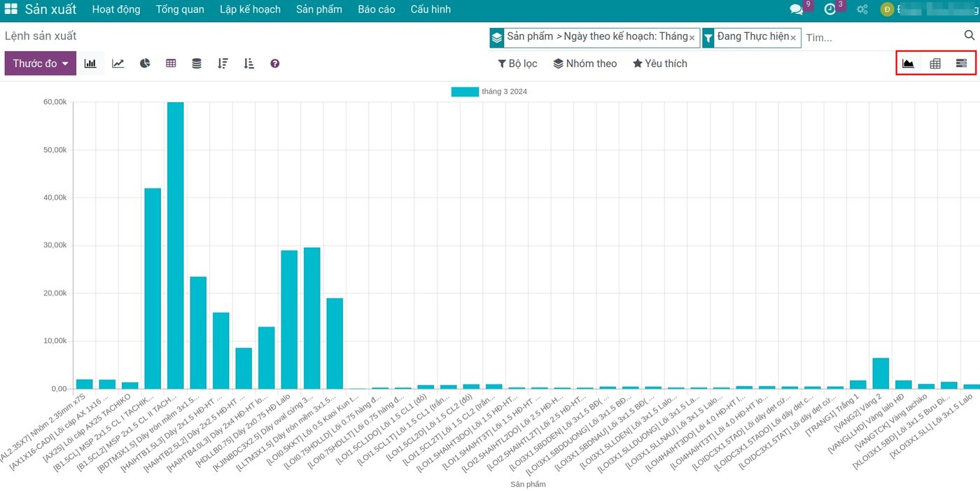The image size is (980, 491).
Task: Open the clock activities icon
Action: pos(830,9)
